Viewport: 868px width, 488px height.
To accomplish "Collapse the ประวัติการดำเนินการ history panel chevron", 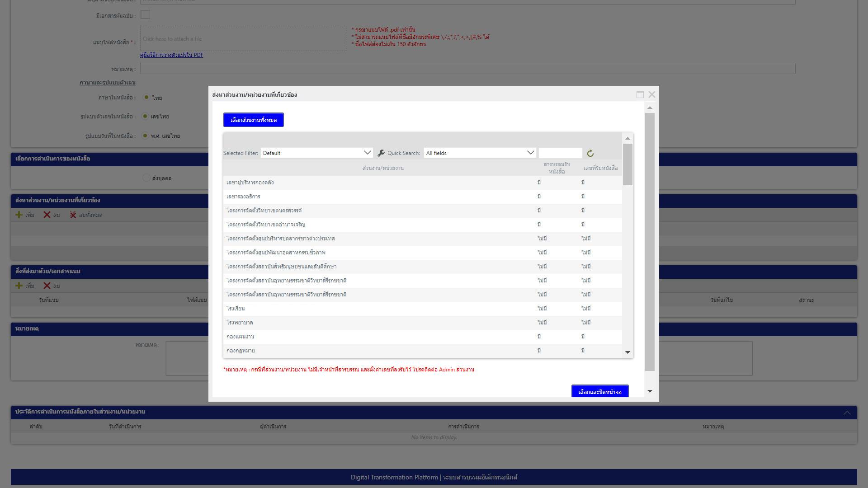I will tap(847, 413).
